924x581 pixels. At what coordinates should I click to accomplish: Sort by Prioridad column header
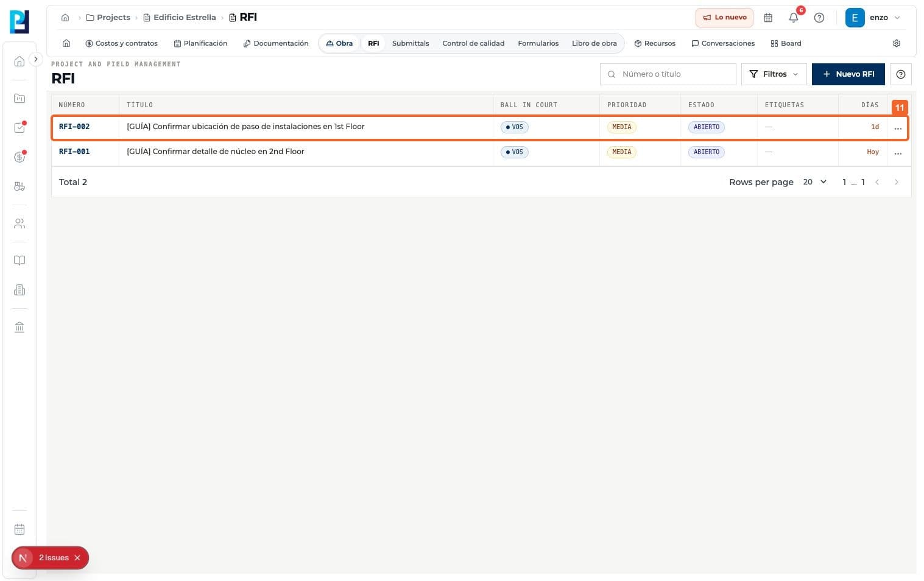627,105
